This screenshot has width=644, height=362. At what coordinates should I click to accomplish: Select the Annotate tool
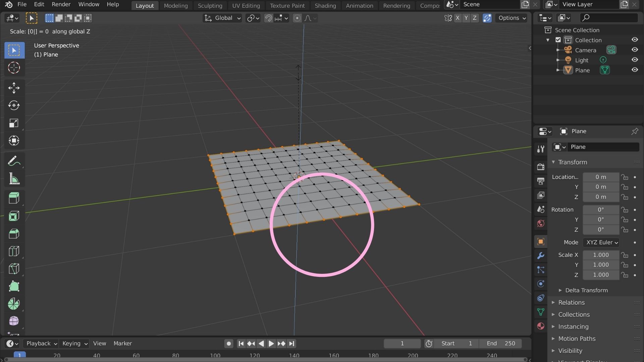(14, 161)
